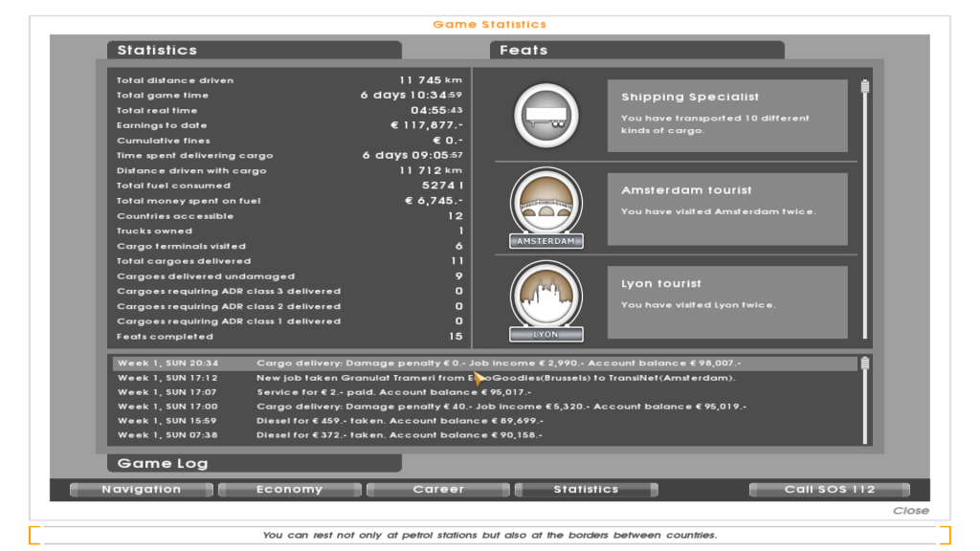Select the Lyon tourist feat card
The height and width of the screenshot is (551, 980).
coord(727,302)
